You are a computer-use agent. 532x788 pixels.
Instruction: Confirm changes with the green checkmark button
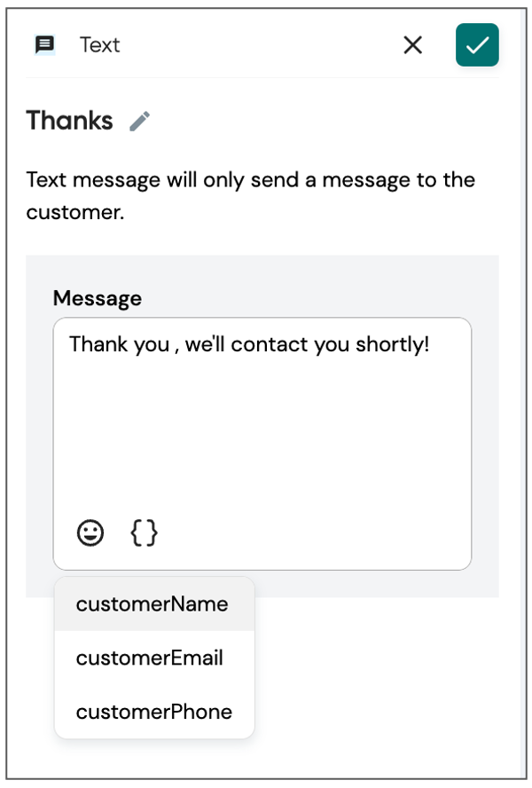coord(477,44)
